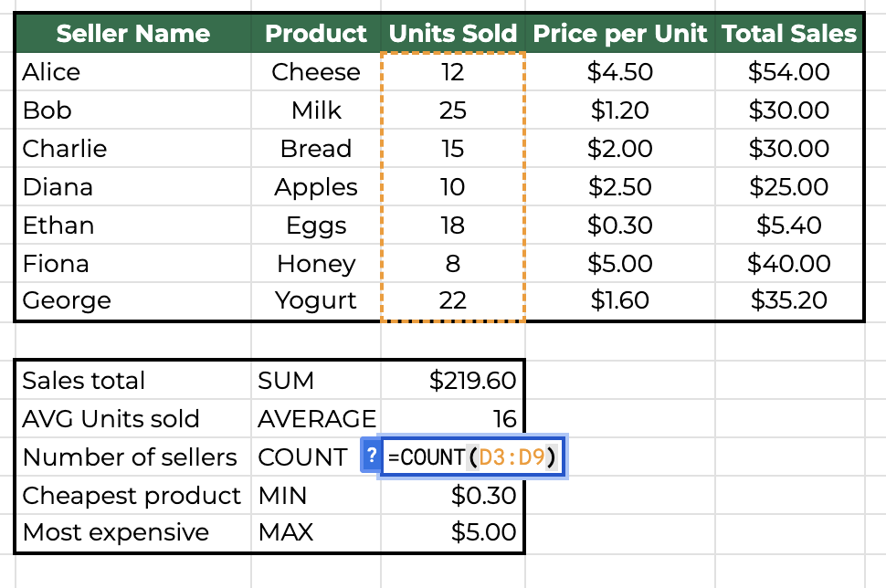Image resolution: width=886 pixels, height=588 pixels.
Task: Select Diana's $25.00 total sales cell
Action: [789, 187]
